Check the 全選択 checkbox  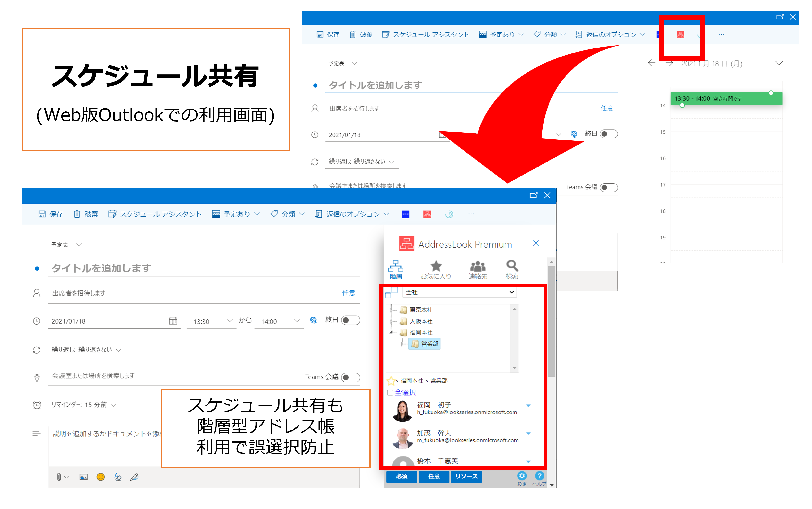pos(390,393)
